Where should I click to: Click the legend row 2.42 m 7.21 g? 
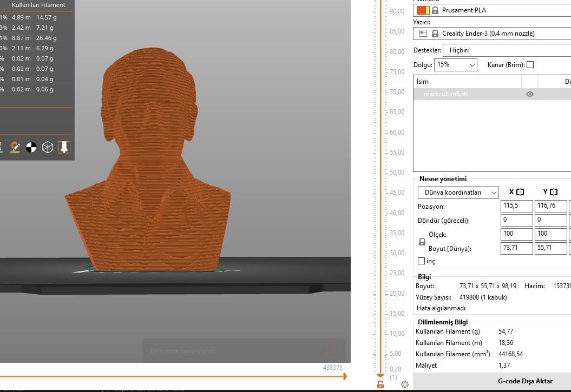[32, 28]
